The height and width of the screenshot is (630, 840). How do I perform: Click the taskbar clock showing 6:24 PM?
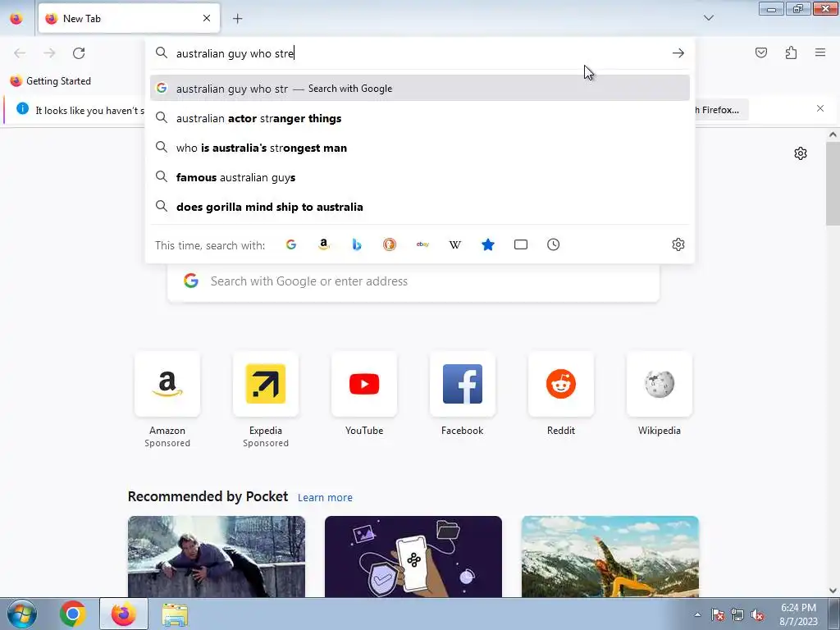coord(798,614)
